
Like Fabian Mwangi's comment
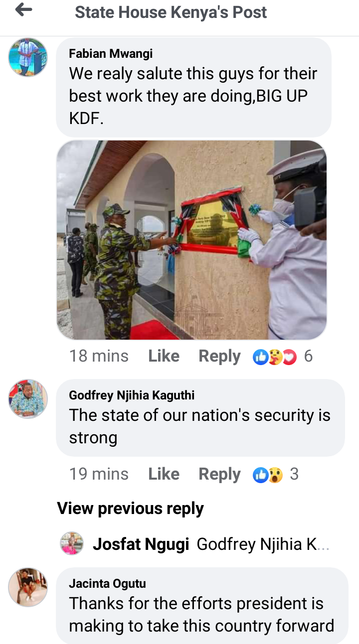(164, 356)
